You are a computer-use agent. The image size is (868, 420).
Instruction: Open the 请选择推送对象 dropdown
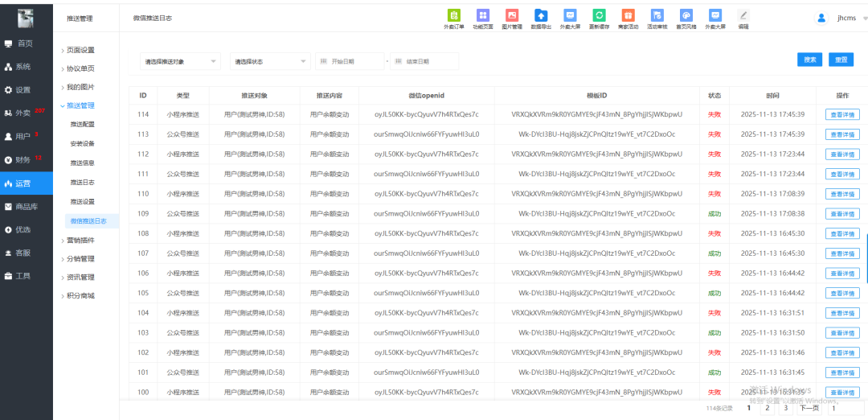pyautogui.click(x=180, y=61)
